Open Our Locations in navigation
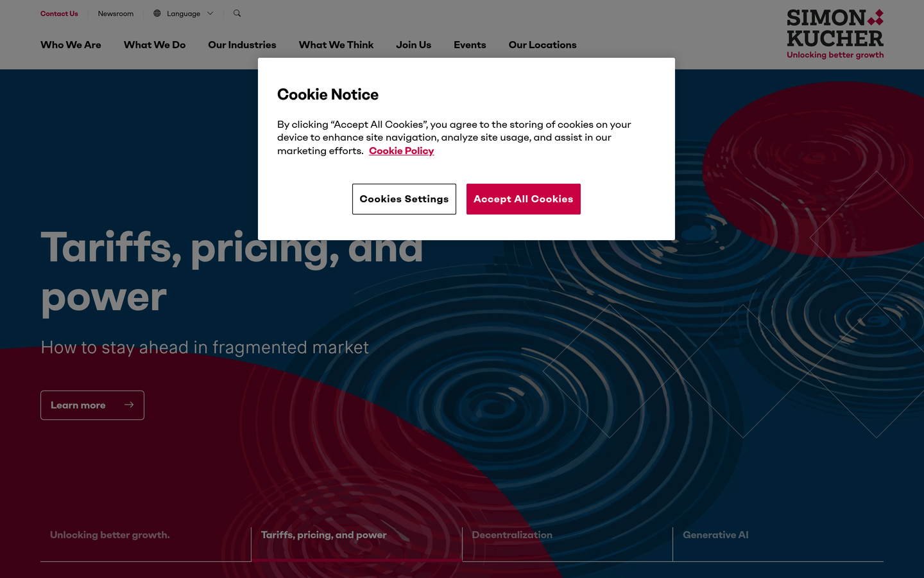924x578 pixels. click(x=542, y=45)
